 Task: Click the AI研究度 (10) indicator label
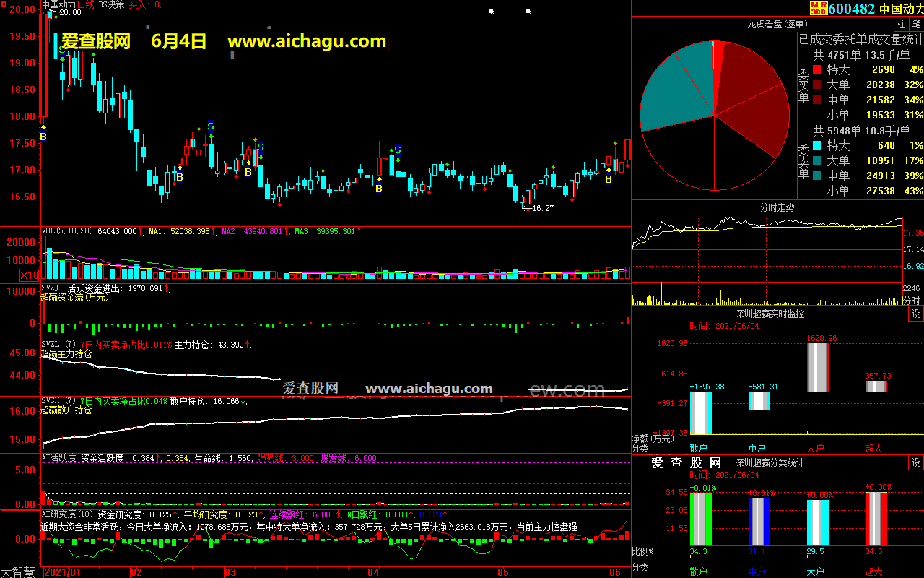point(68,514)
